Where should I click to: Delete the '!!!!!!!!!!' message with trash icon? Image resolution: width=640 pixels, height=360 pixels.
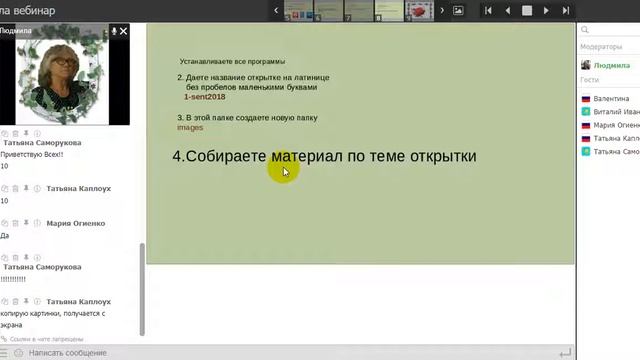[16, 258]
